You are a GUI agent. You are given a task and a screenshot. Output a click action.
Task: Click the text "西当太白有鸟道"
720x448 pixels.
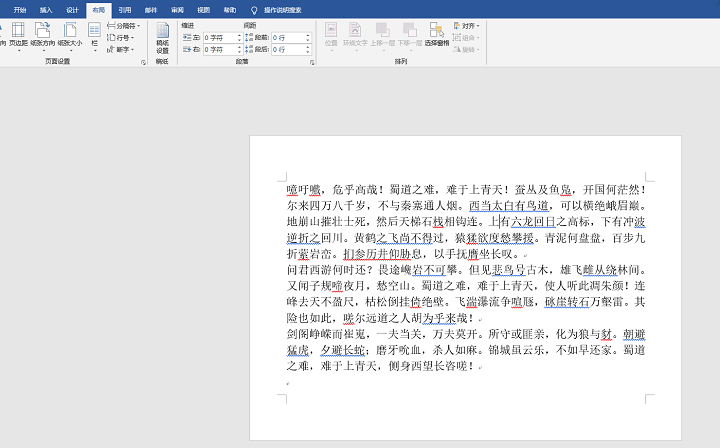[509, 206]
